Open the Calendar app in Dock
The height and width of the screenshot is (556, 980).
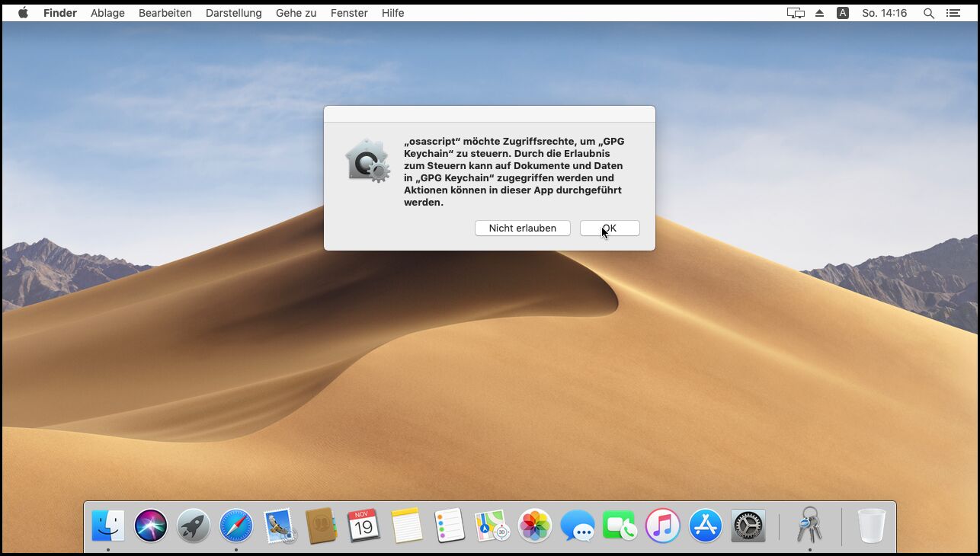pos(363,526)
